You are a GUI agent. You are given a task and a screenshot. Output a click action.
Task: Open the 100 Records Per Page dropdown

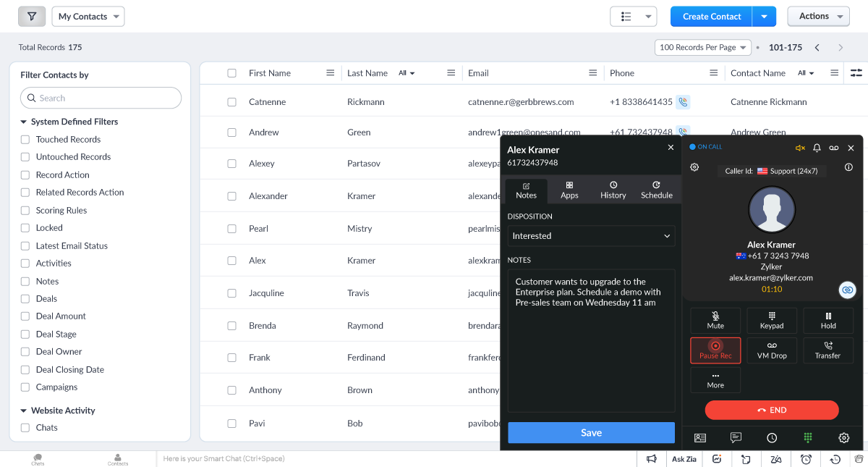(x=702, y=48)
